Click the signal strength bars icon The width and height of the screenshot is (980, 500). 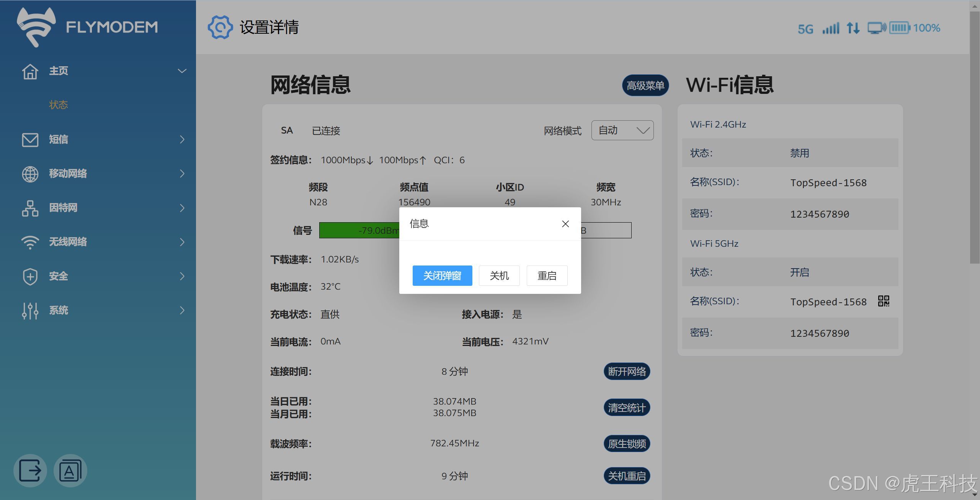[x=831, y=28]
